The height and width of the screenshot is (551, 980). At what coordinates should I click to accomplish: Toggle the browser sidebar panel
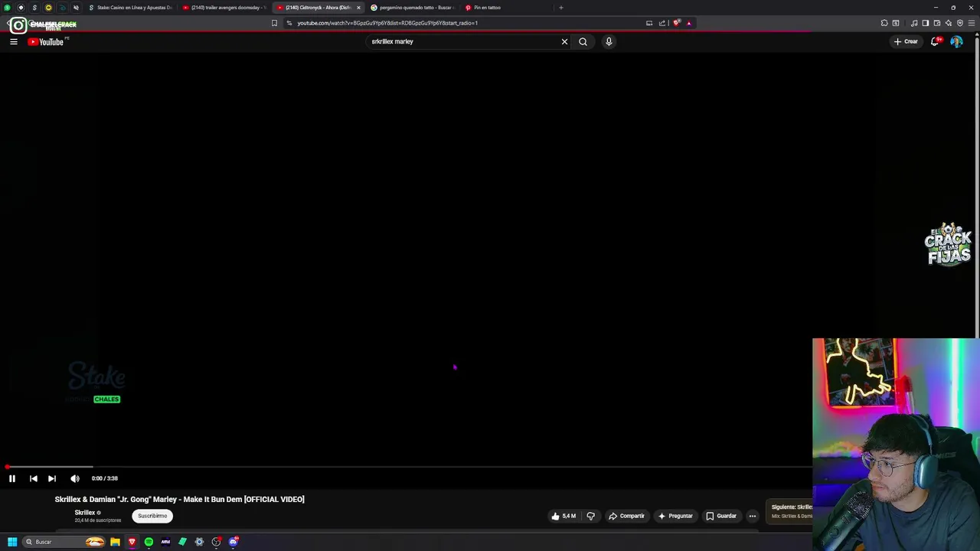925,23
